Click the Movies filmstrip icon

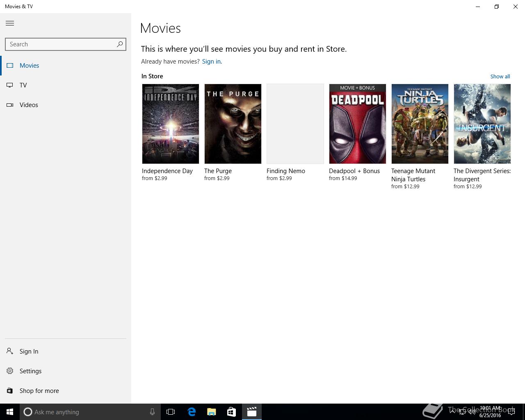click(10, 66)
